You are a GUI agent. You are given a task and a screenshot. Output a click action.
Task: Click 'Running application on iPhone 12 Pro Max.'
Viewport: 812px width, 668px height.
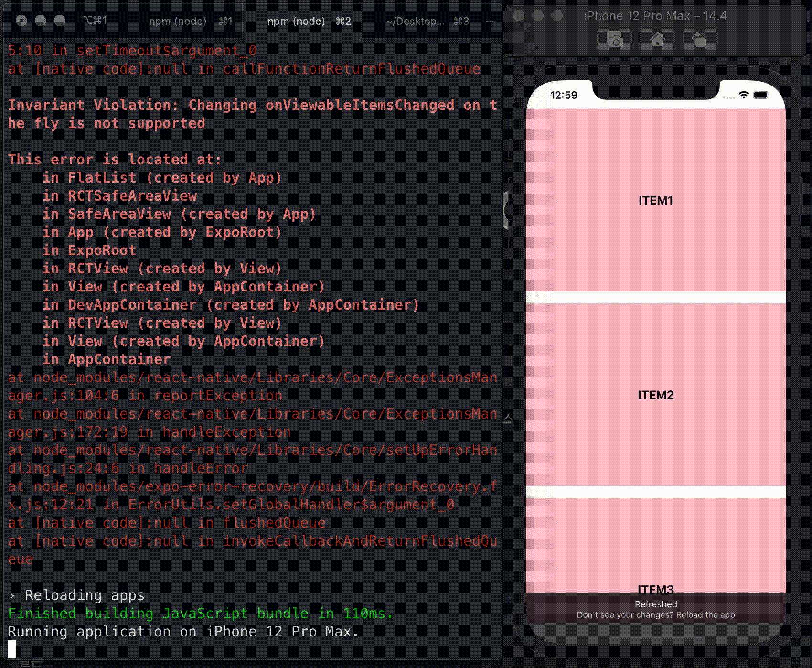click(x=183, y=631)
